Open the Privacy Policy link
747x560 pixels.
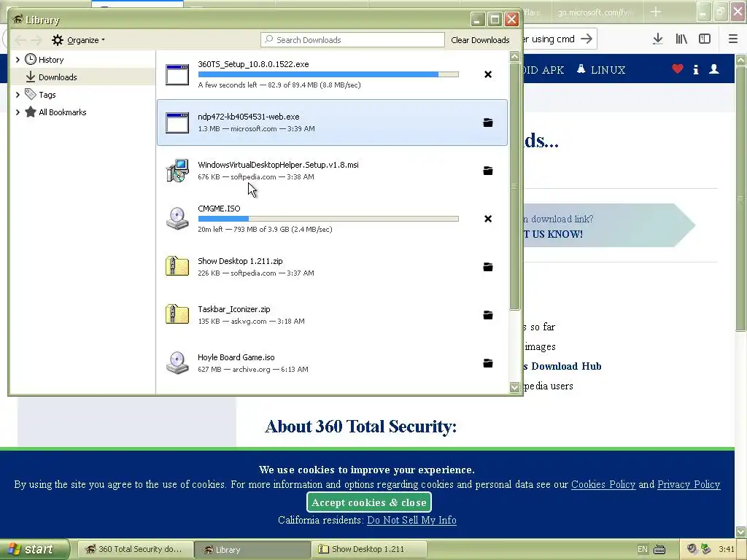[689, 484]
